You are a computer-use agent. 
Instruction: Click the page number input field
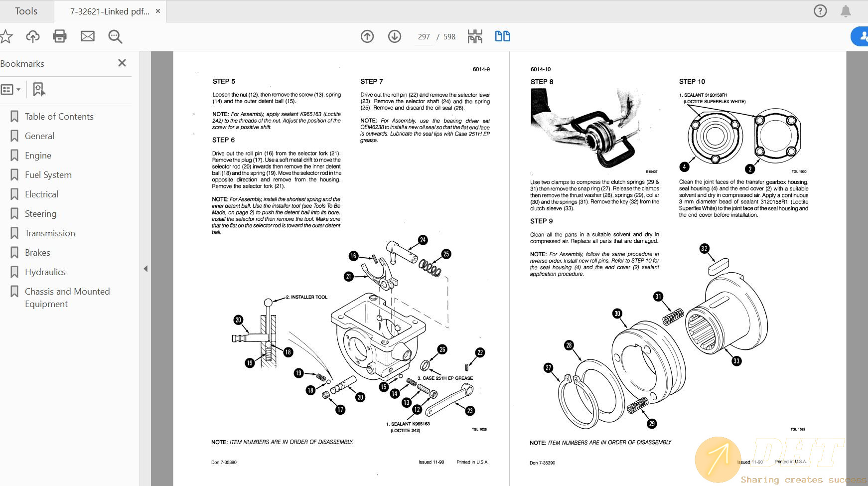click(424, 37)
